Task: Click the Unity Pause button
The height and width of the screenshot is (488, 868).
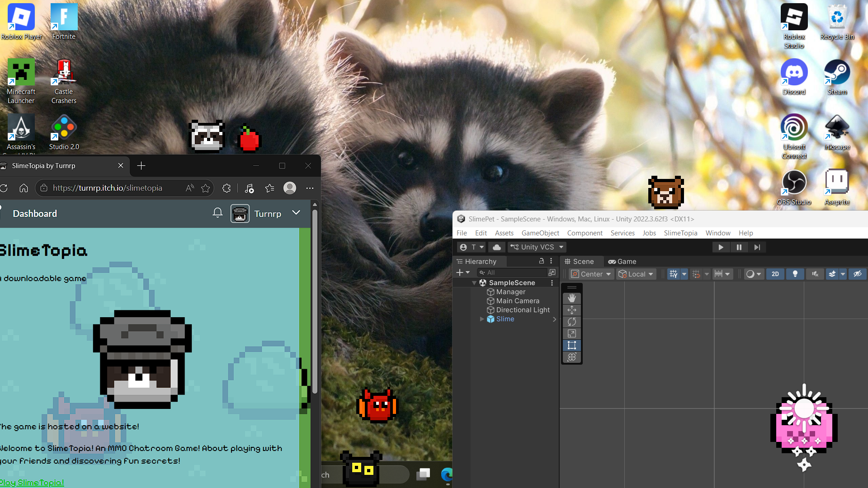Action: click(739, 247)
